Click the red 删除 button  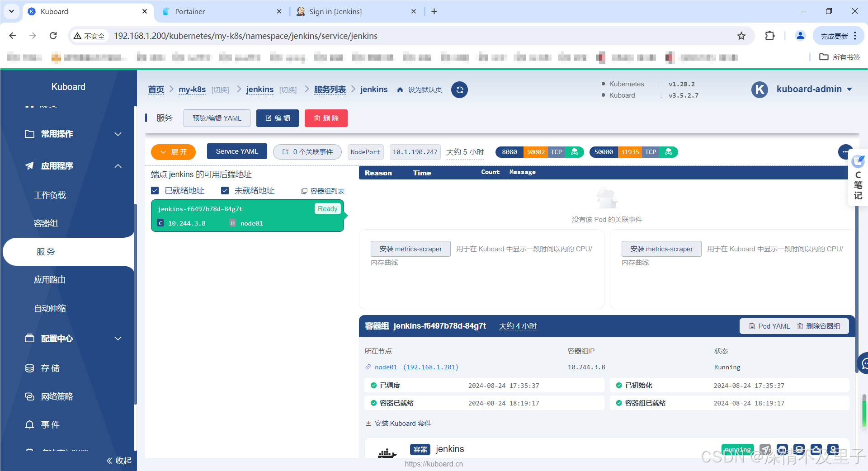pos(326,118)
